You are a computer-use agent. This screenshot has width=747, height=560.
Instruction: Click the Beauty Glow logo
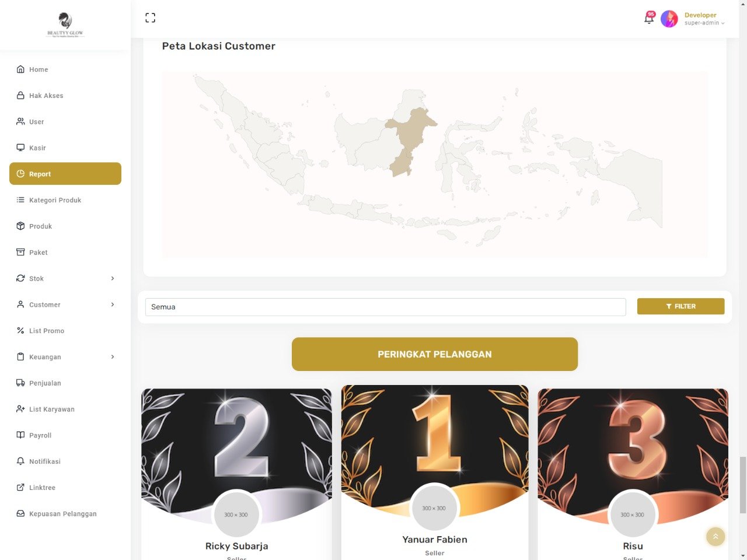(65, 25)
